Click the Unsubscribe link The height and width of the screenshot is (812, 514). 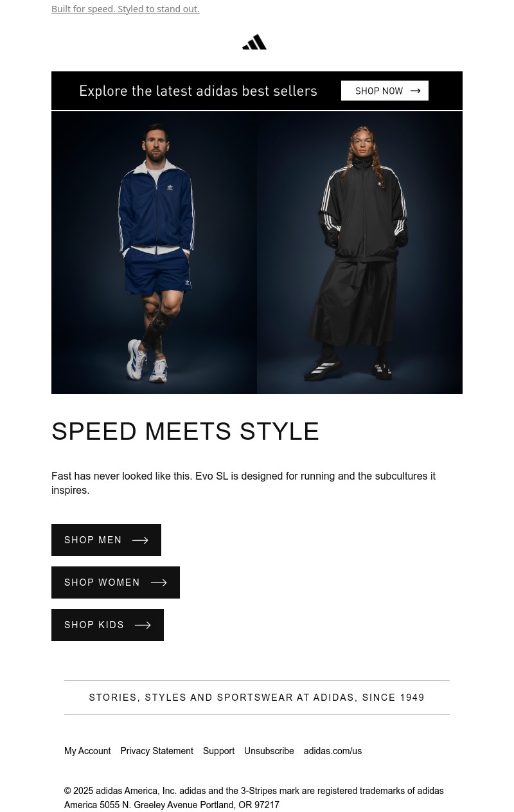pyautogui.click(x=269, y=751)
